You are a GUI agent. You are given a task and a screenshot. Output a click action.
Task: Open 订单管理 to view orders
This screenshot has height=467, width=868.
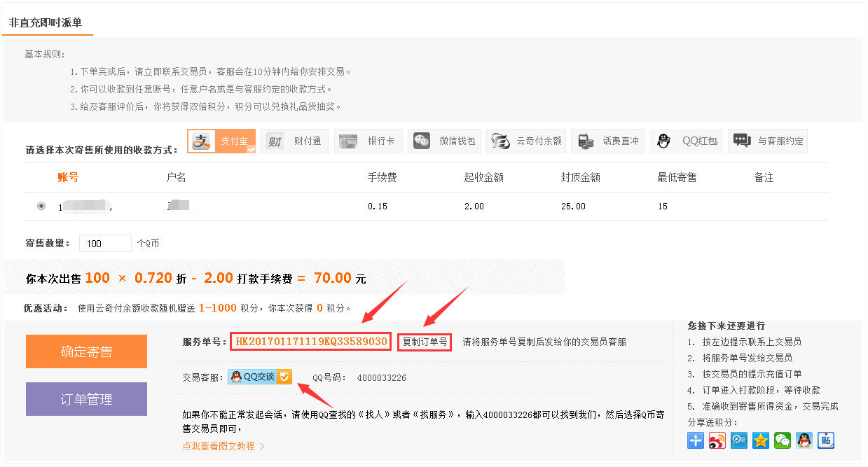[x=86, y=398]
